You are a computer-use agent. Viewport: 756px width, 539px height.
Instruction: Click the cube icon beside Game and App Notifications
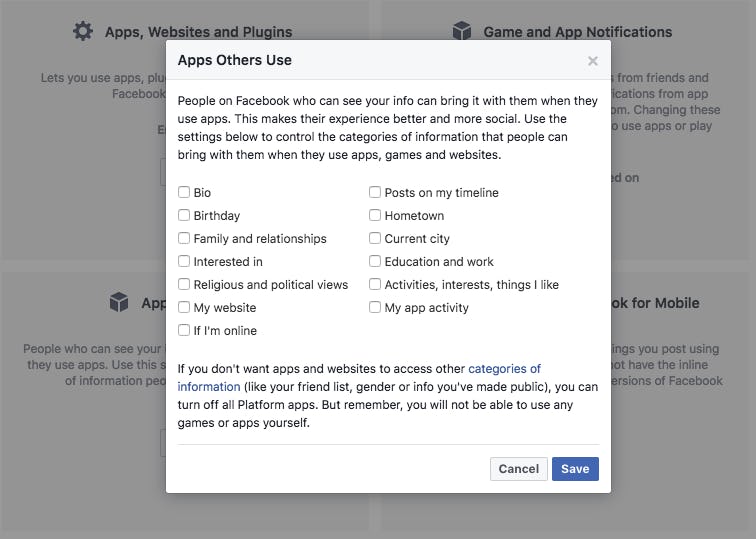[x=461, y=31]
